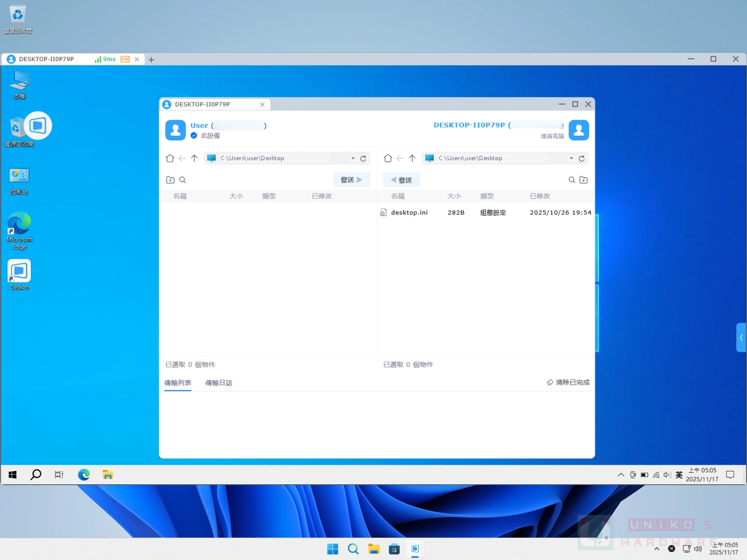Refresh the remote Desktop folder listing

[581, 158]
